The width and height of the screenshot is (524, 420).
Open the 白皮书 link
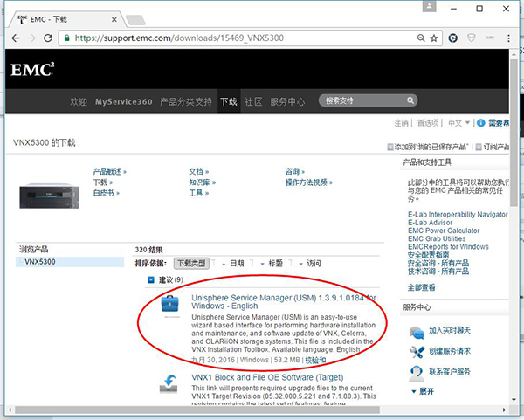pyautogui.click(x=107, y=193)
